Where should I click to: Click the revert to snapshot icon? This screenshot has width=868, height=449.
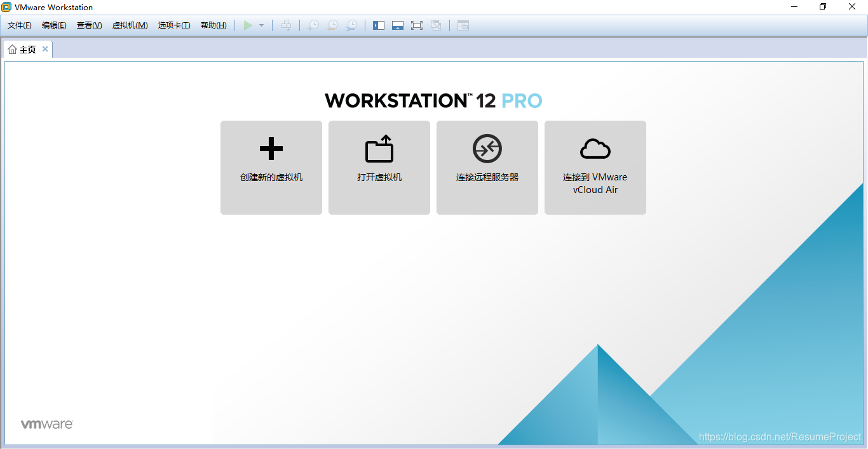click(332, 25)
